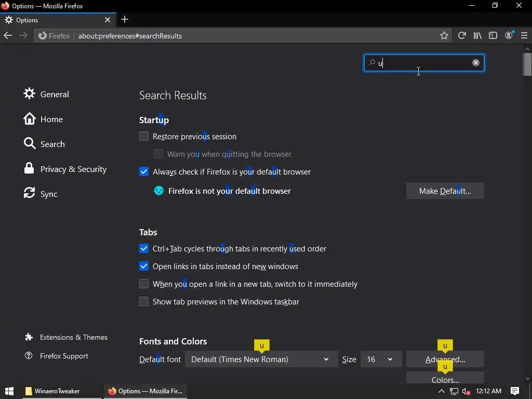532x399 pixels.
Task: Reload the current page
Action: click(462, 36)
